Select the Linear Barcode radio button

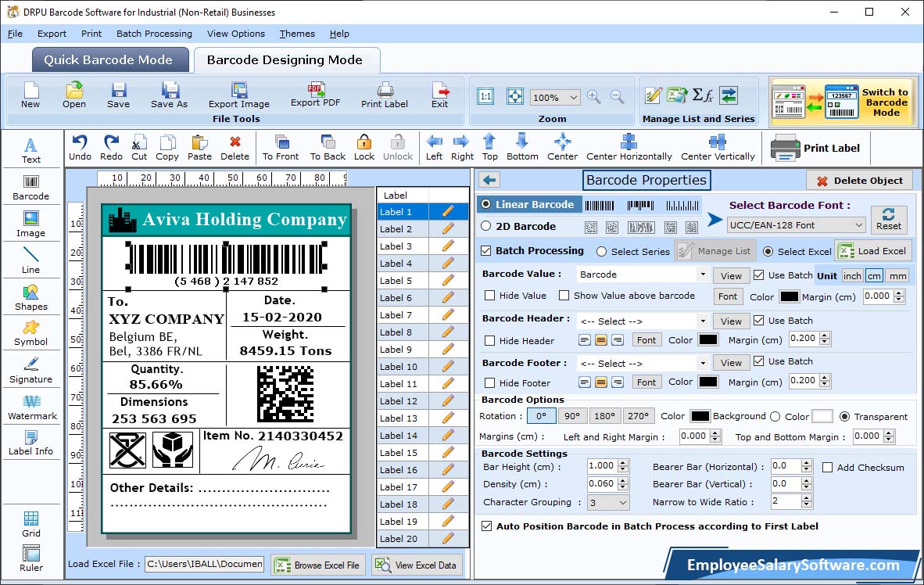485,204
